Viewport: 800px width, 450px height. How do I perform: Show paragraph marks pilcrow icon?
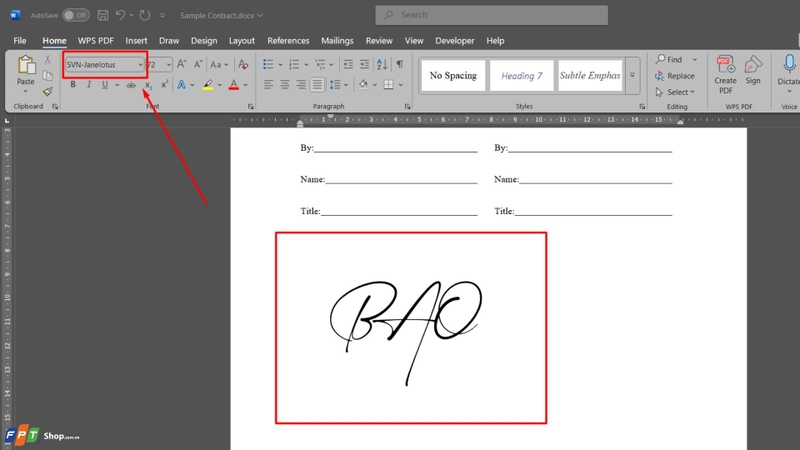400,64
